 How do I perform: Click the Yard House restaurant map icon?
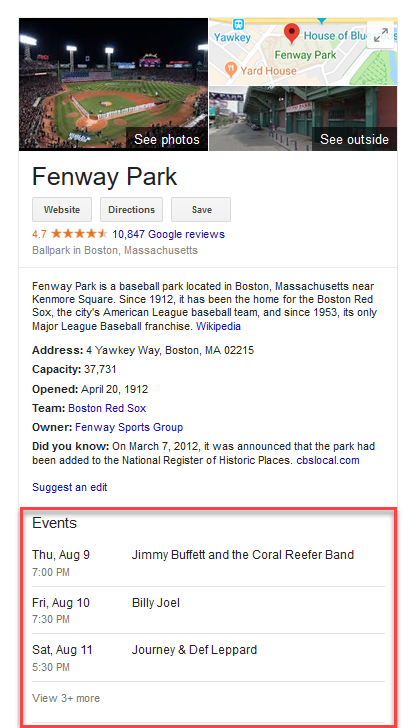[x=230, y=69]
